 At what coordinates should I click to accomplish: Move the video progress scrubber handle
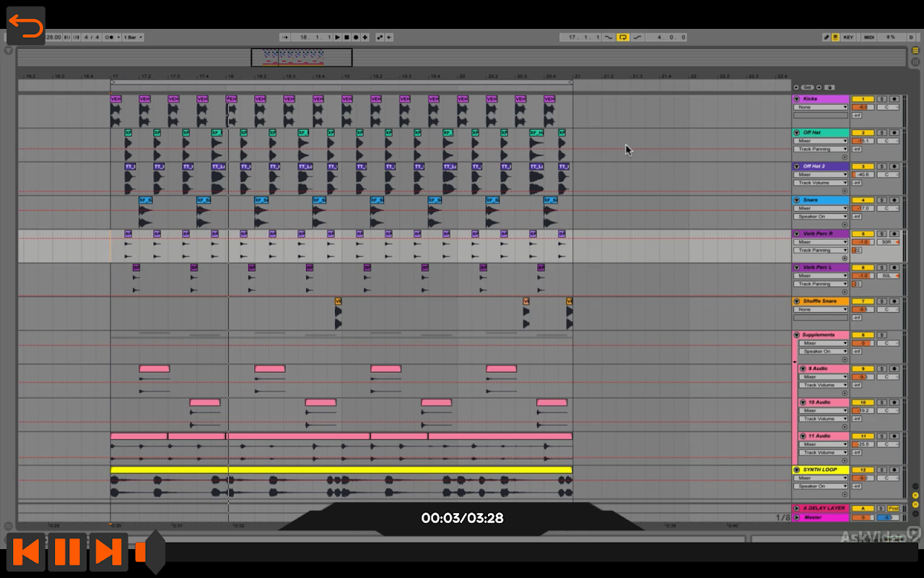(154, 552)
